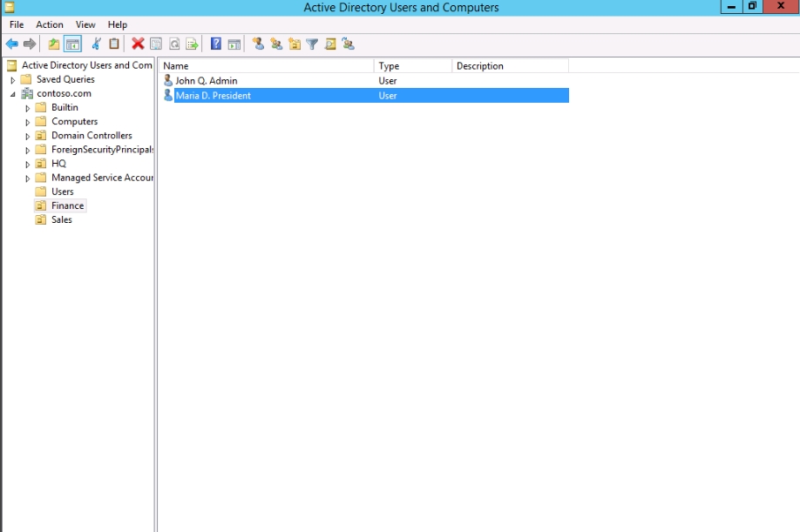
Task: Open Help via blue question mark icon
Action: [216, 44]
